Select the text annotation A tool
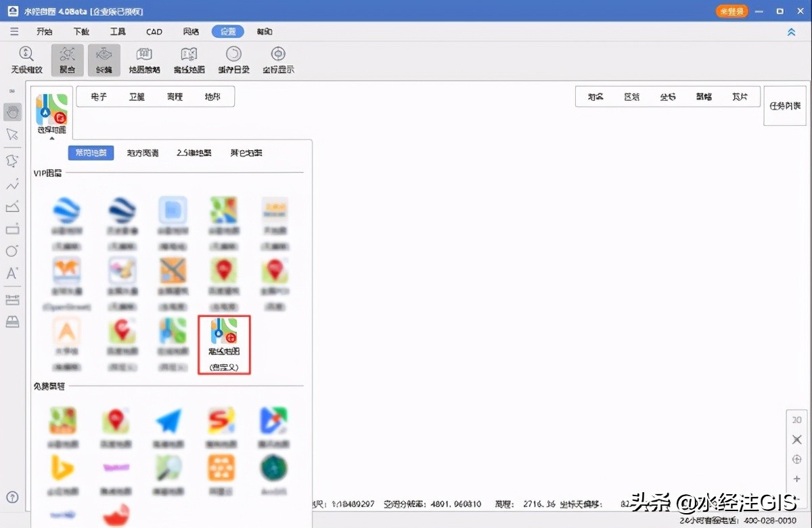This screenshot has width=812, height=528. click(x=12, y=273)
